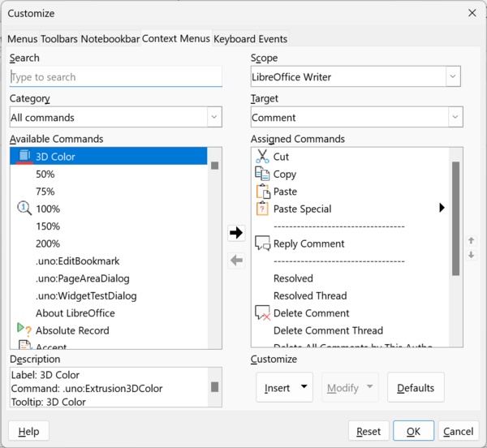Image resolution: width=487 pixels, height=448 pixels.
Task: Switch to the Toolbars tab
Action: (59, 39)
